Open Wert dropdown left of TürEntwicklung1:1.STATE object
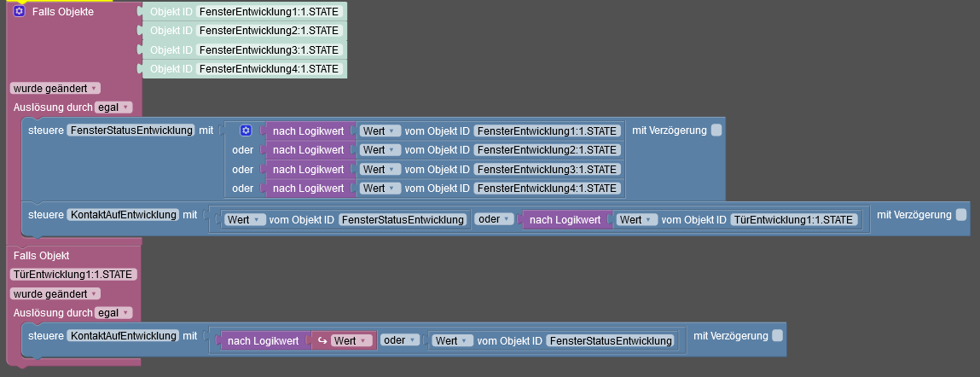Viewport: 980px width, 377px height. [x=636, y=219]
